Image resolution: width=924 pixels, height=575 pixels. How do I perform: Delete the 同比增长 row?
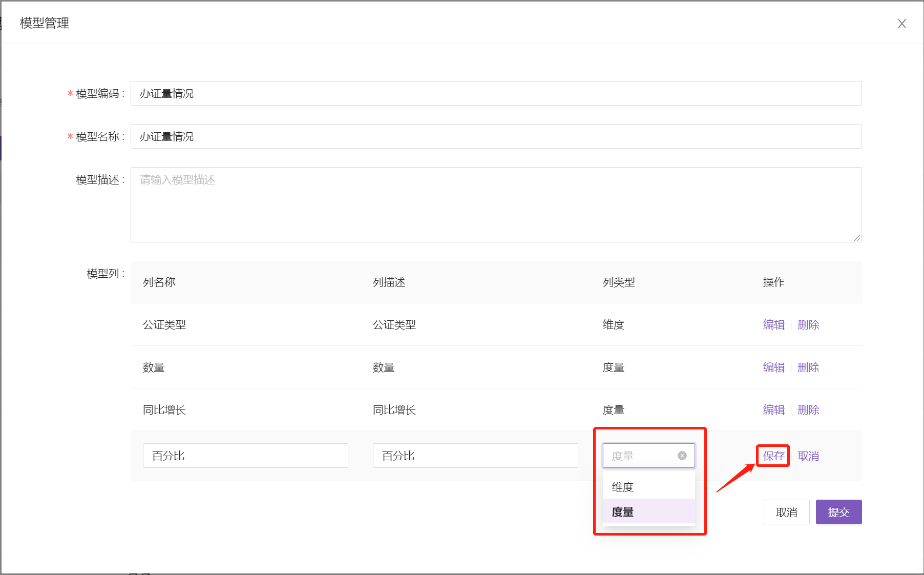click(808, 410)
